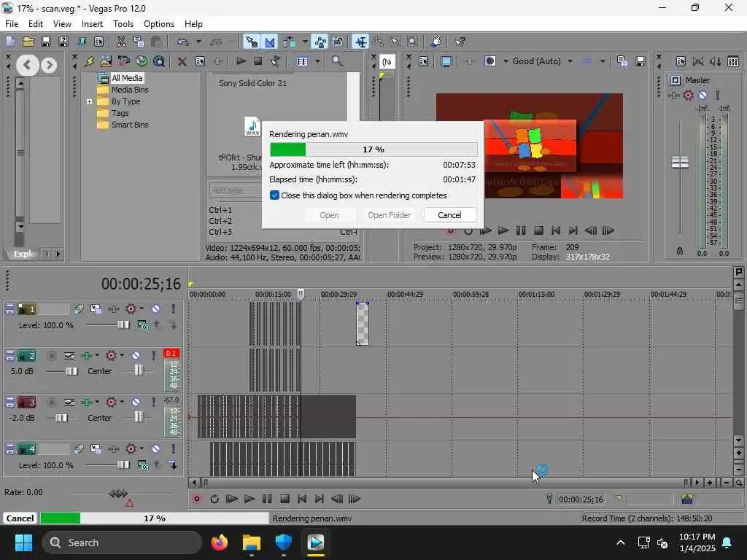Click the What's This help icon

click(460, 42)
